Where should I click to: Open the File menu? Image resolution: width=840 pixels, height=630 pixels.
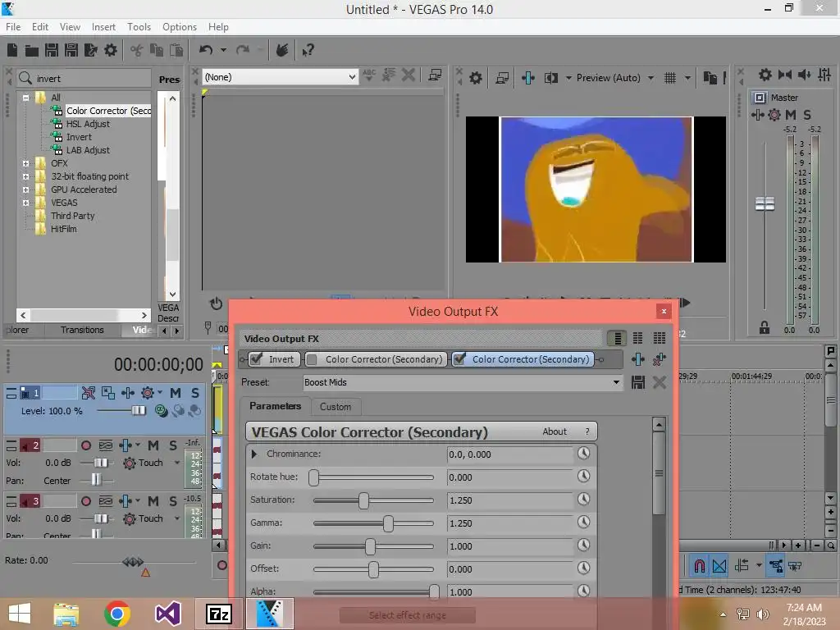click(13, 27)
